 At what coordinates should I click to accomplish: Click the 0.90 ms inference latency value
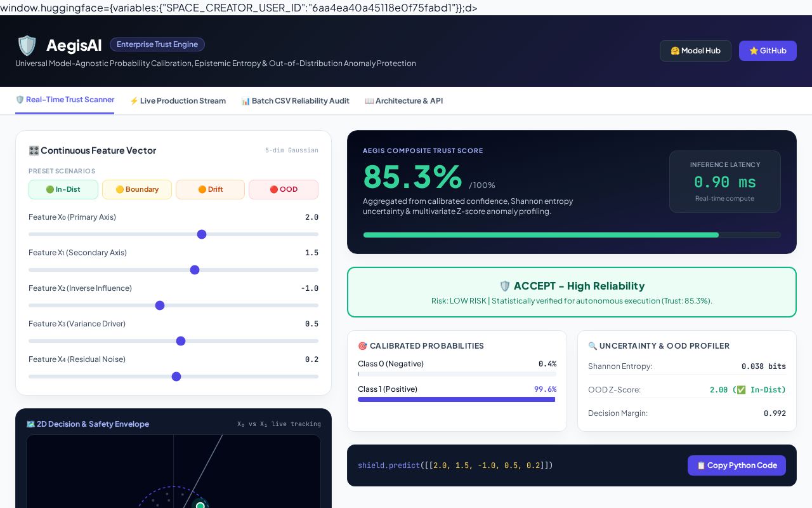[725, 182]
